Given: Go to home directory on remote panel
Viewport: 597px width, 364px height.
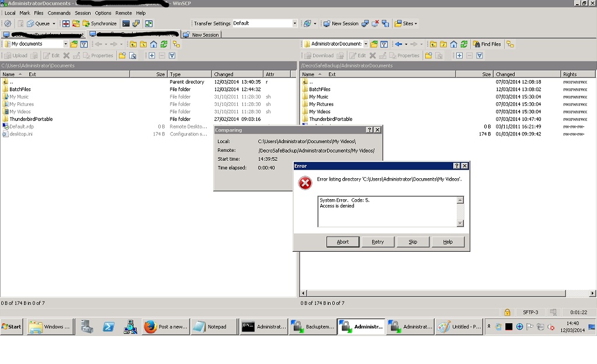Looking at the screenshot, I should pos(454,44).
